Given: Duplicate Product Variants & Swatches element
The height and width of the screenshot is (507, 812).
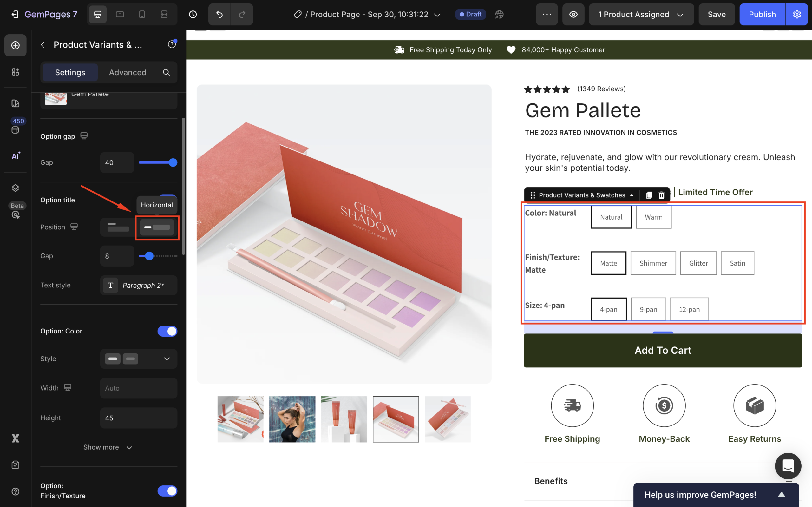Looking at the screenshot, I should pyautogui.click(x=649, y=195).
